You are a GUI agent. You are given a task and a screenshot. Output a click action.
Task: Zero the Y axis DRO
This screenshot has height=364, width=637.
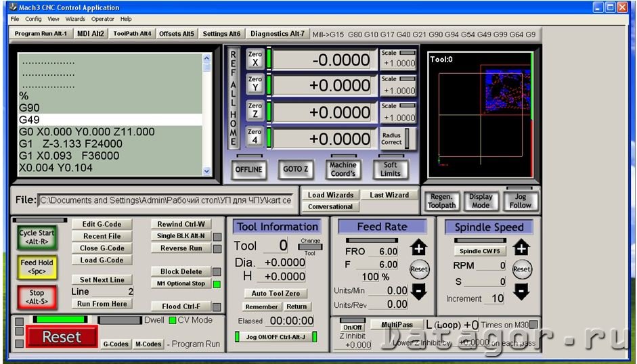pos(255,84)
